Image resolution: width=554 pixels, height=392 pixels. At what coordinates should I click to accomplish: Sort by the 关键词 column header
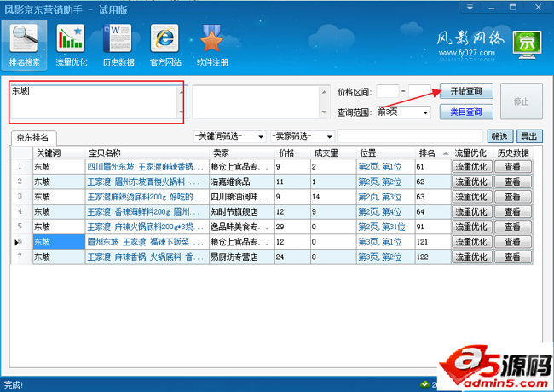[59, 153]
